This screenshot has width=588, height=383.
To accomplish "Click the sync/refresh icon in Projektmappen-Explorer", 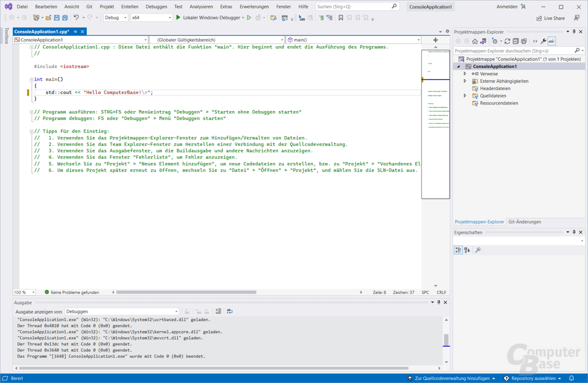I will (507, 41).
